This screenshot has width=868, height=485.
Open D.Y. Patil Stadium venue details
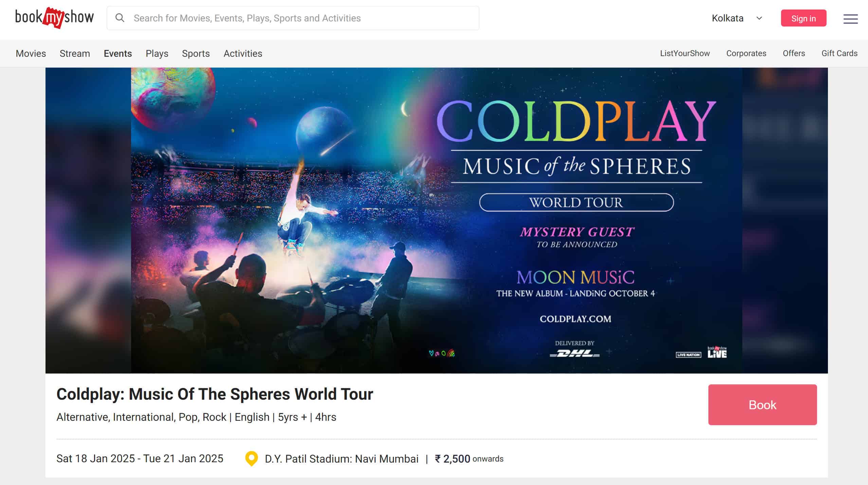point(341,458)
